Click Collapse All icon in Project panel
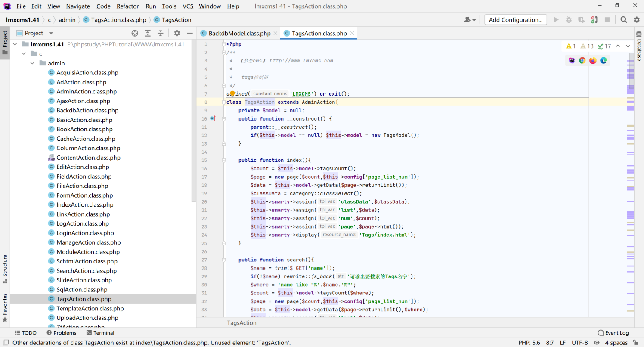 [x=161, y=33]
